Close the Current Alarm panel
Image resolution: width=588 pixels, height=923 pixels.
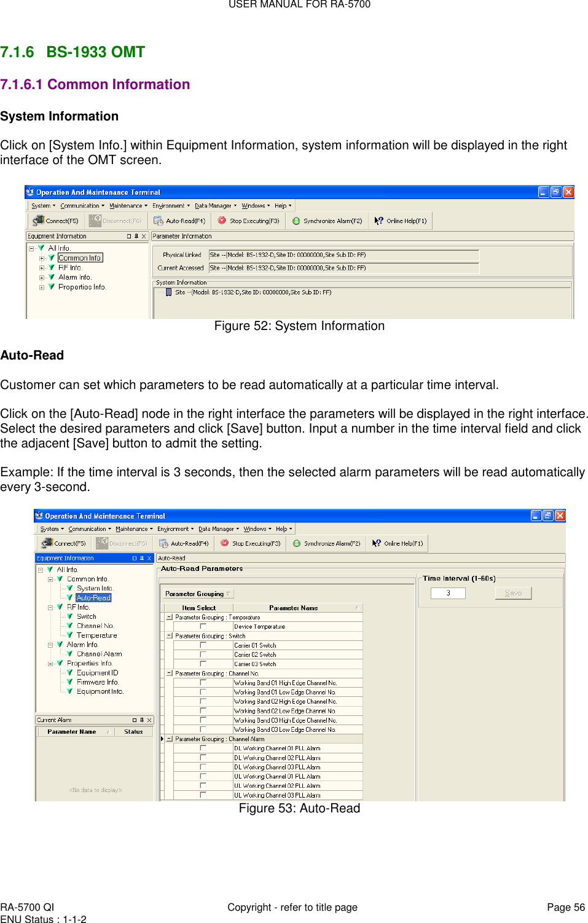[x=149, y=720]
